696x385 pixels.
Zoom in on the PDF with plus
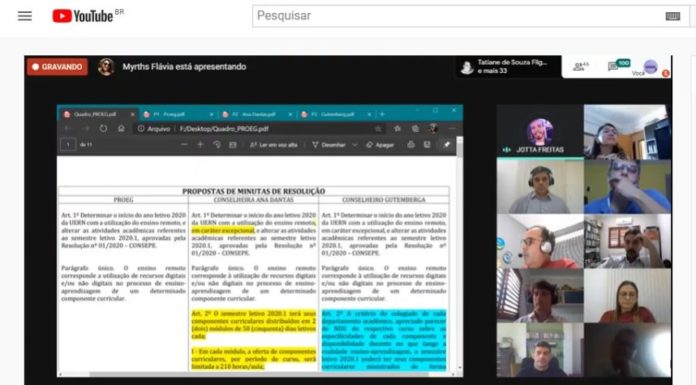tap(200, 144)
